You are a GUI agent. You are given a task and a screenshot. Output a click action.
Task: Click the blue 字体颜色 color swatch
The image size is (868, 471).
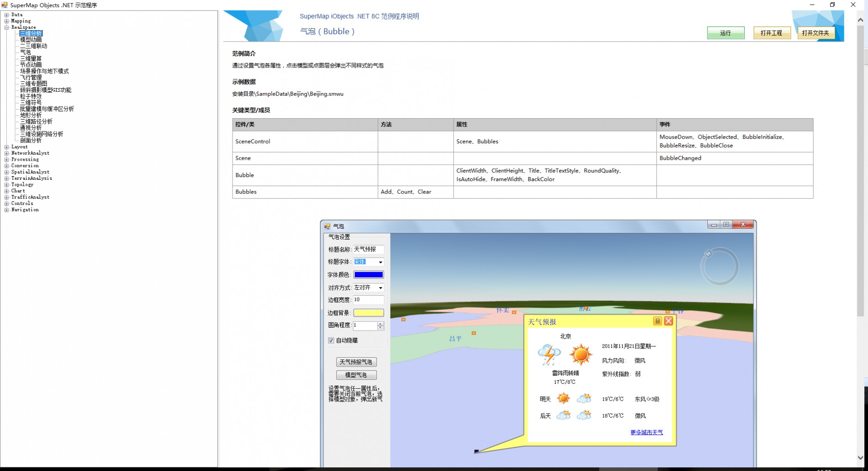point(369,275)
